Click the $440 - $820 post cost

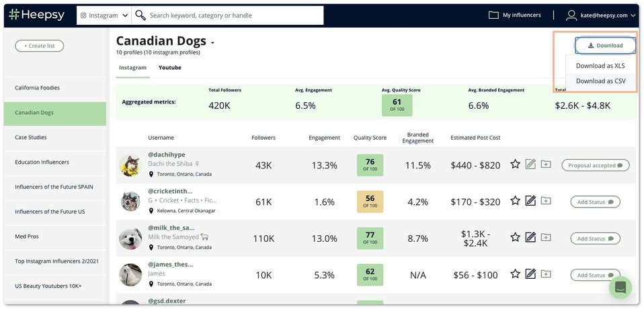(476, 165)
